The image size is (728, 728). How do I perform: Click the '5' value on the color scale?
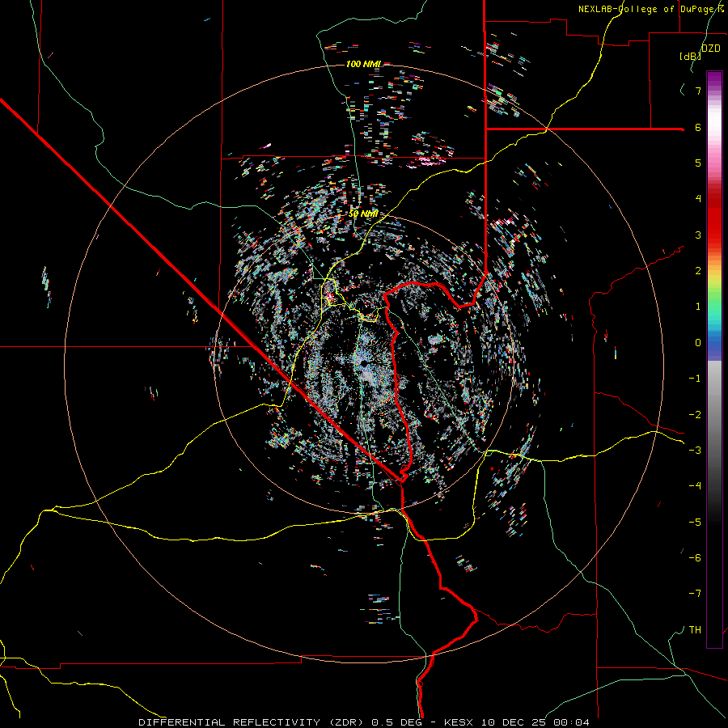(698, 163)
